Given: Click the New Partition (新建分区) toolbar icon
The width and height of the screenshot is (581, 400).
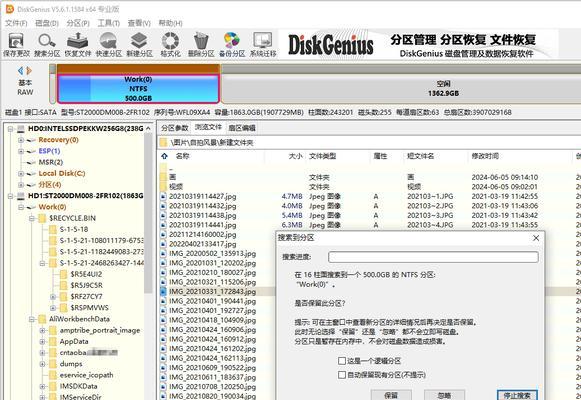Looking at the screenshot, I should 139,41.
